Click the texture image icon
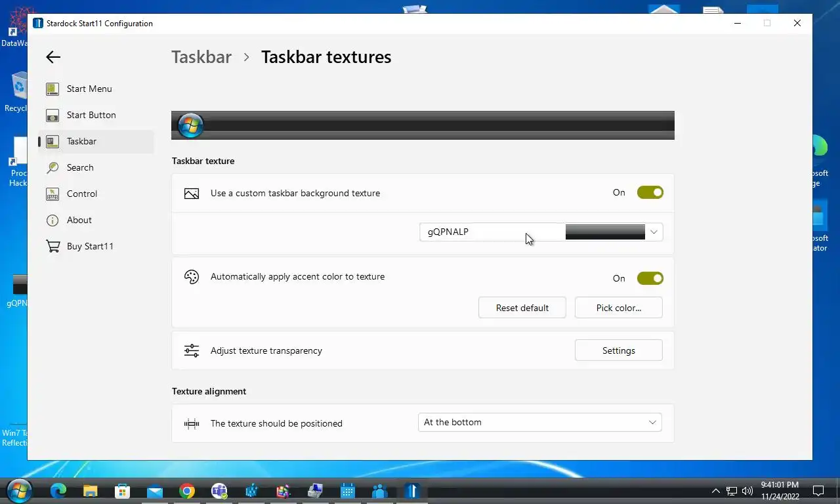The width and height of the screenshot is (840, 504). 192,194
